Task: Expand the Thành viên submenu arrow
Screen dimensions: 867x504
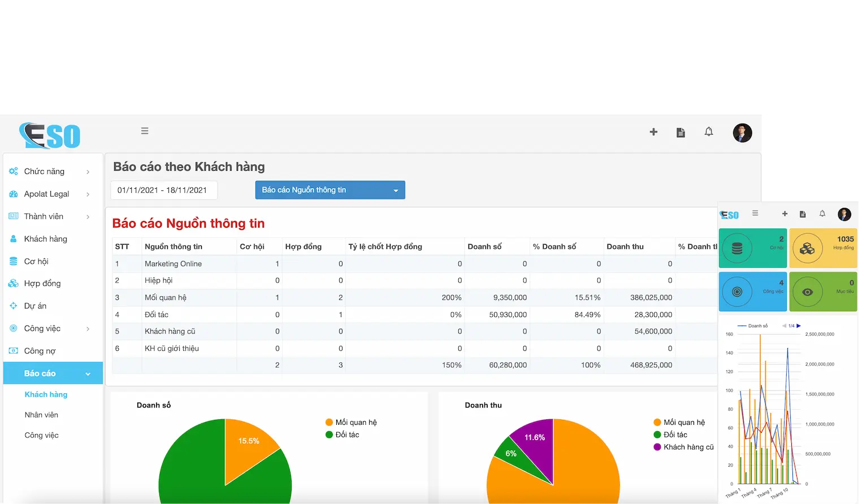Action: pos(88,216)
